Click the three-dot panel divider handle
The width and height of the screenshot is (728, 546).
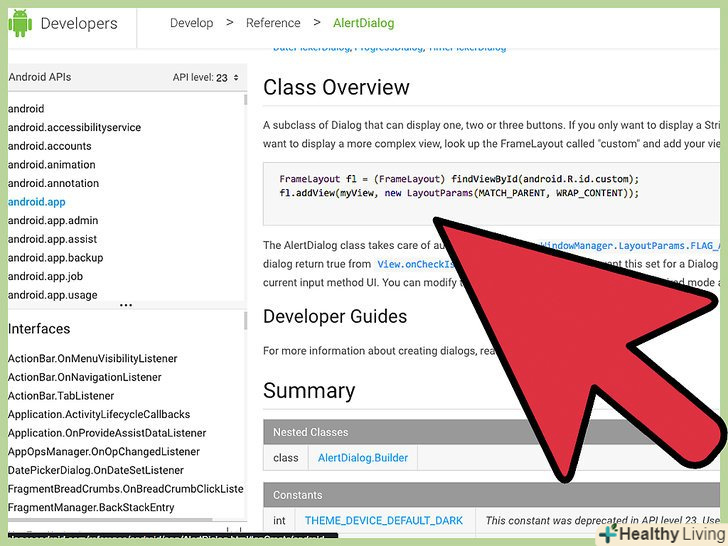click(x=126, y=305)
